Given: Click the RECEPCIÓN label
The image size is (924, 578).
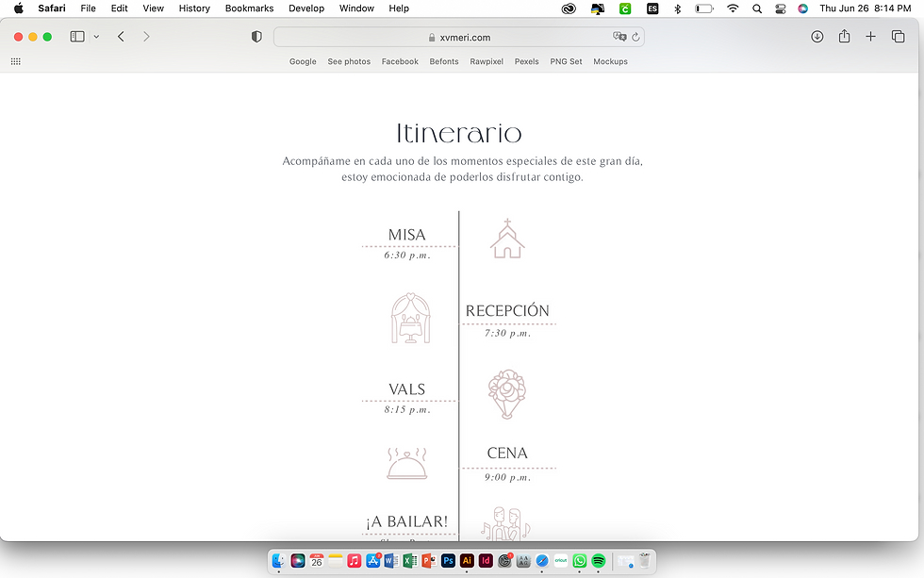Looking at the screenshot, I should 507,310.
